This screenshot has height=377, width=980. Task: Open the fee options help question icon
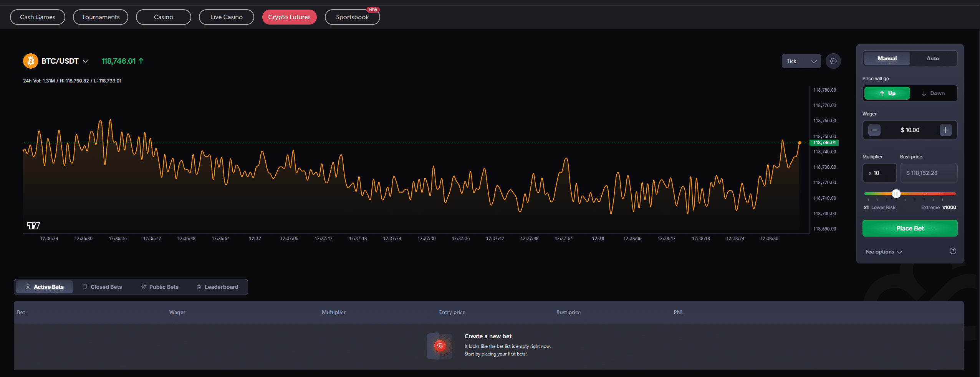(953, 251)
